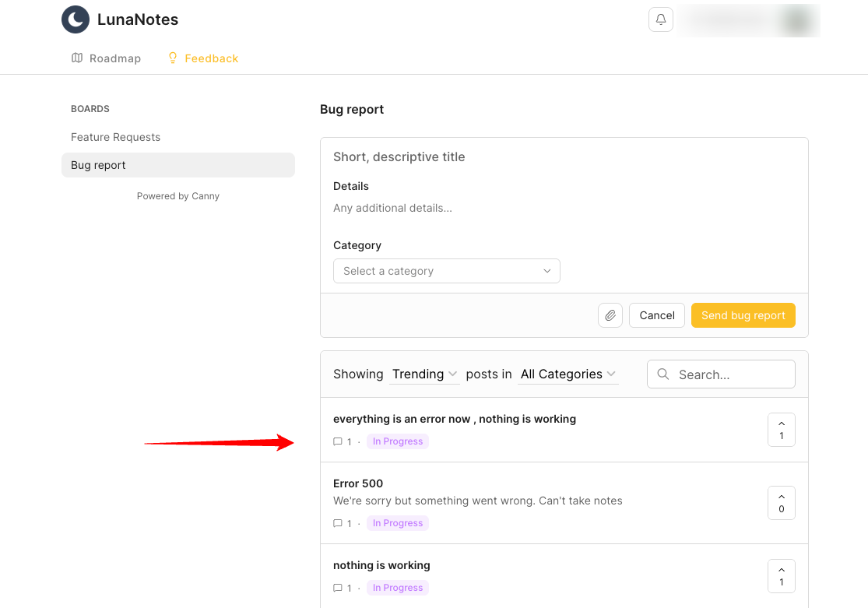Switch to the Roadmap tab
868x608 pixels.
[x=106, y=58]
